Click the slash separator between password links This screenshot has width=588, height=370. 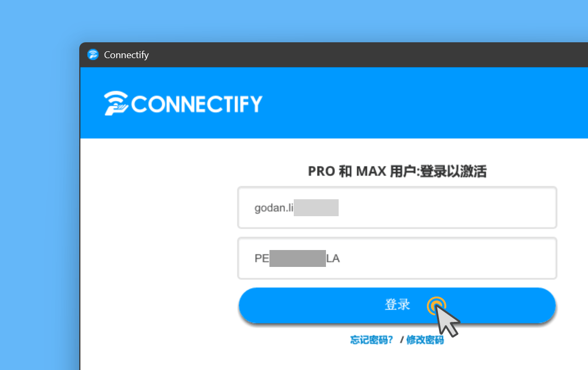(x=402, y=340)
